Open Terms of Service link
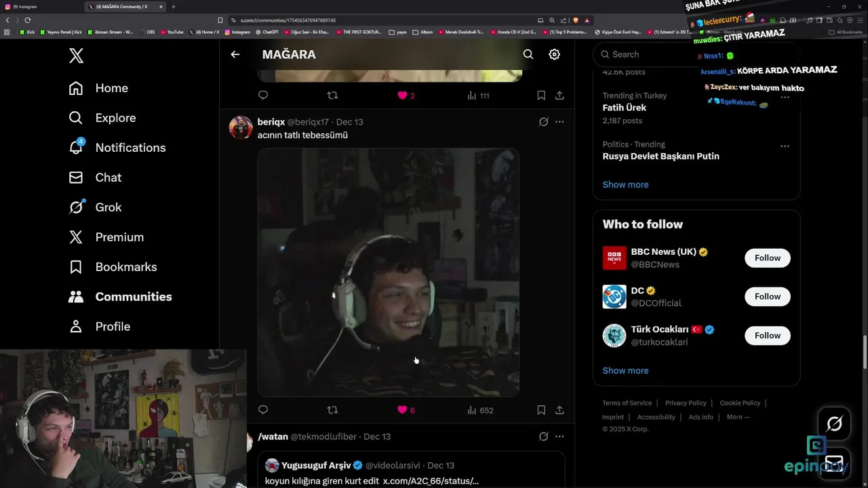868x488 pixels. 627,403
